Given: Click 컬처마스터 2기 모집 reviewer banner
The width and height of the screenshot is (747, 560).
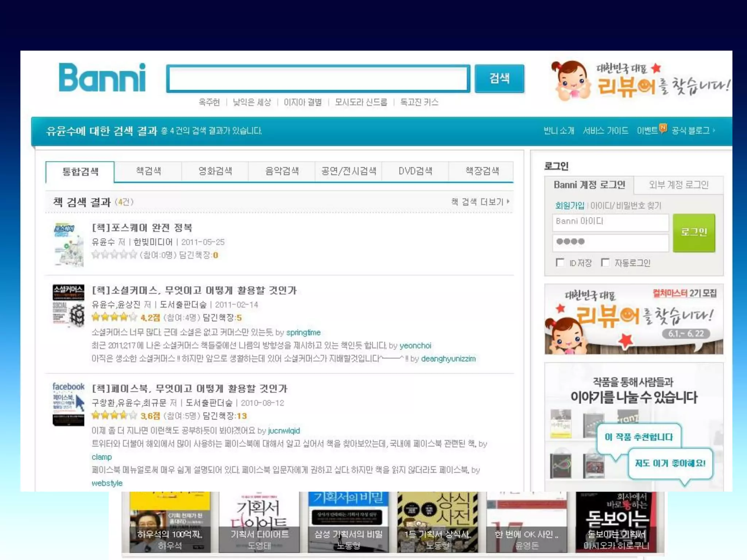Looking at the screenshot, I should 634,319.
